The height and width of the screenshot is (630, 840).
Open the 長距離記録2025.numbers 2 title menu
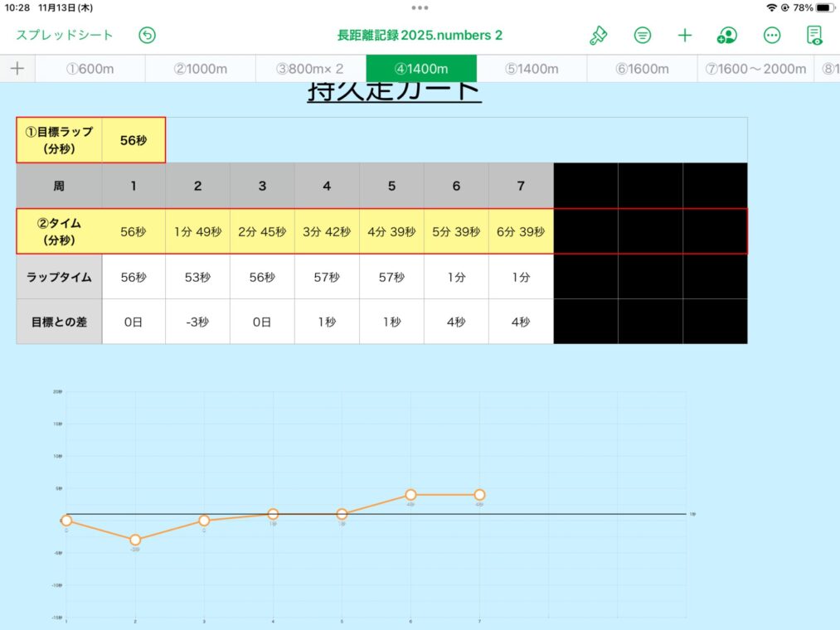(420, 35)
